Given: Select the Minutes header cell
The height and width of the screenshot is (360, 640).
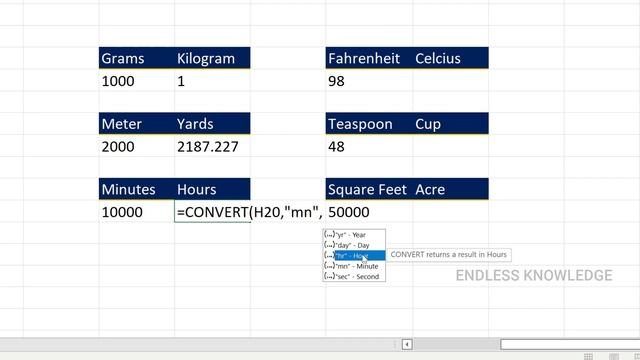Looking at the screenshot, I should click(x=137, y=189).
